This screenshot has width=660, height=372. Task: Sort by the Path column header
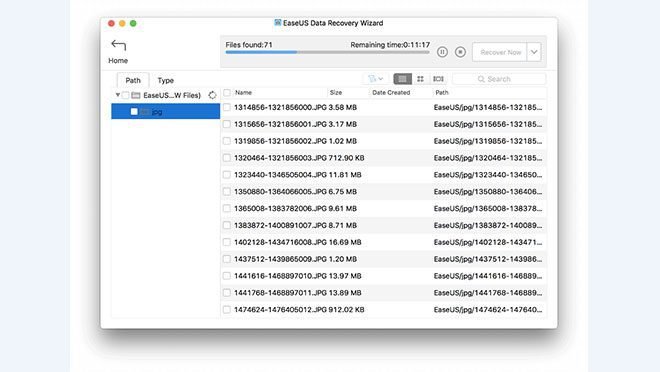click(x=442, y=93)
